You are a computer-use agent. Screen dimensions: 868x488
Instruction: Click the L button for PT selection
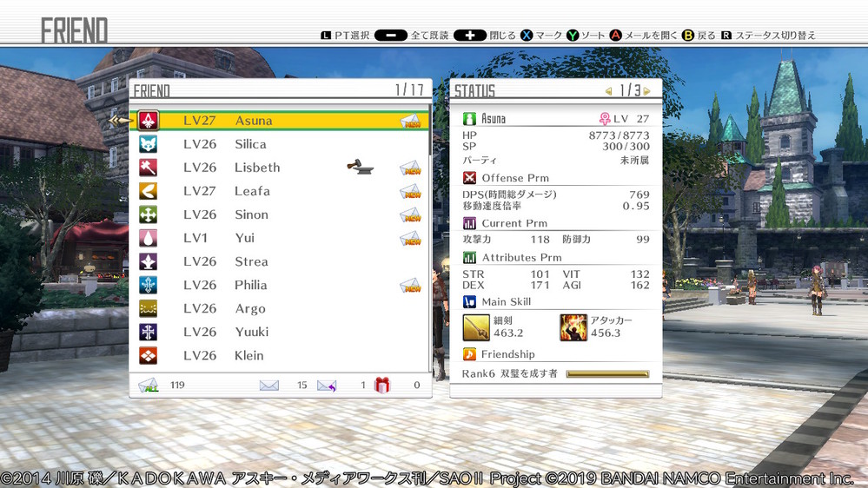(326, 36)
